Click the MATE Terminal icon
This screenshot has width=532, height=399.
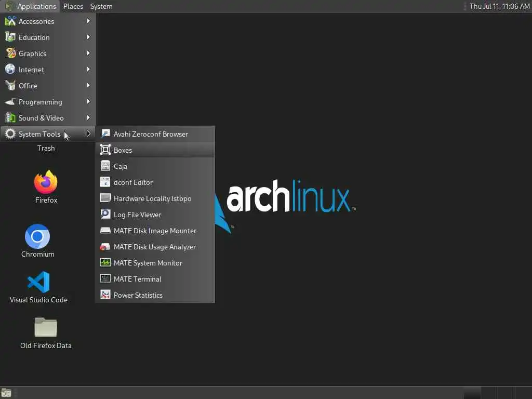point(105,279)
